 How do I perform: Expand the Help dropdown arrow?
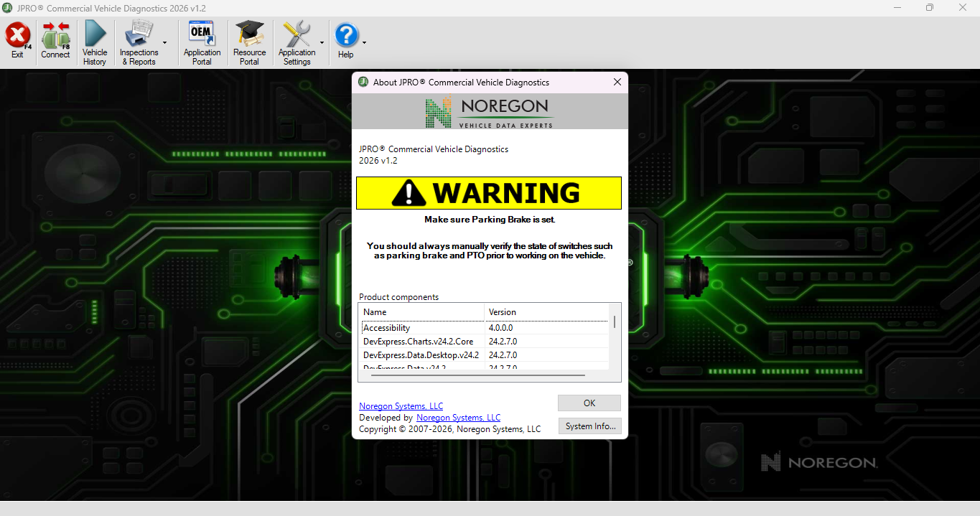pos(364,43)
